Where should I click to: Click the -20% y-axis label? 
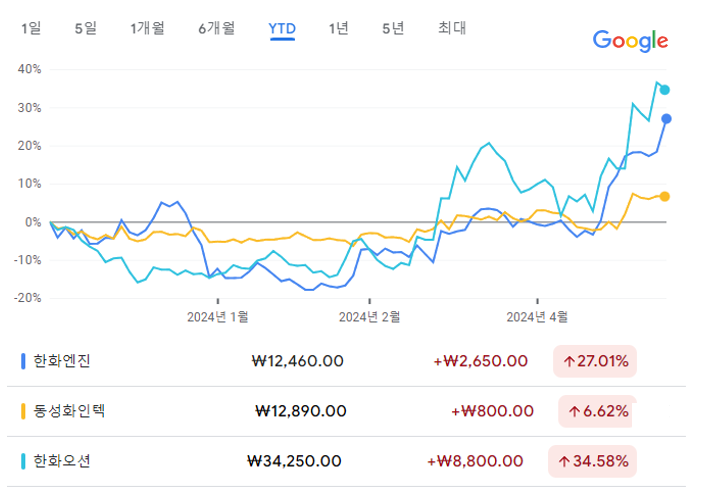point(27,298)
